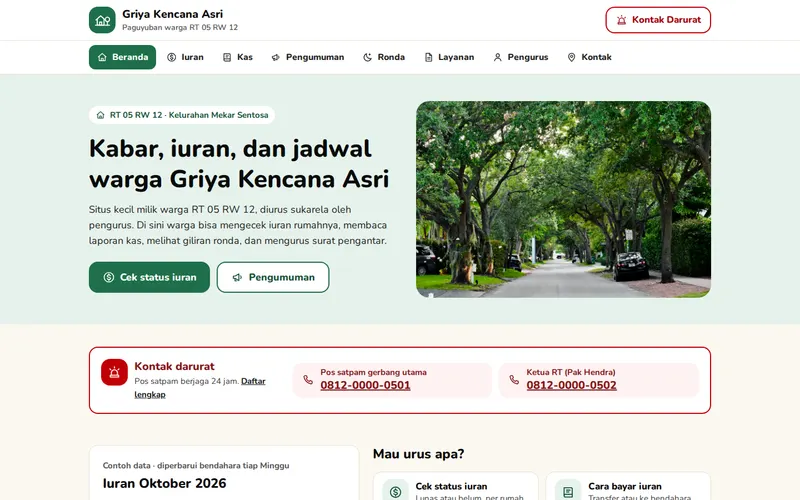The image size is (800, 500).
Task: Click the book icon in the Cara bayar iuran card
Action: pos(568,492)
